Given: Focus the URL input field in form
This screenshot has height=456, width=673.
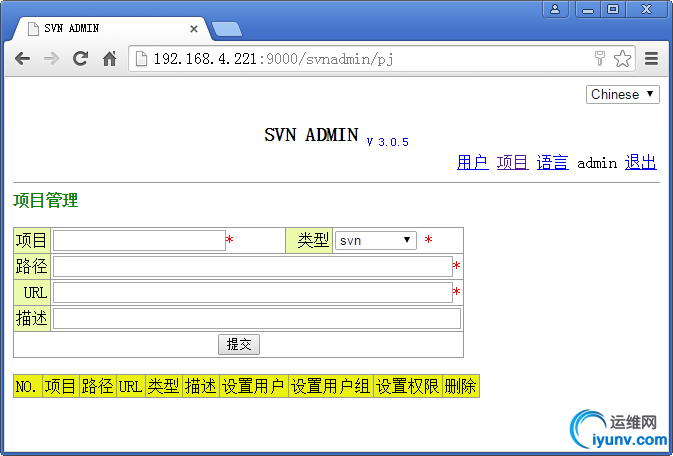Looking at the screenshot, I should (253, 292).
